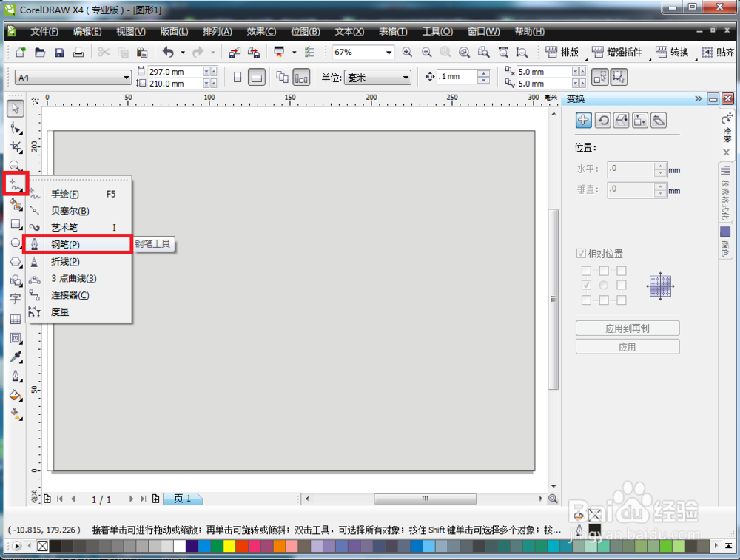The image size is (740, 560).
Task: Select the Crop tool
Action: pyautogui.click(x=16, y=146)
